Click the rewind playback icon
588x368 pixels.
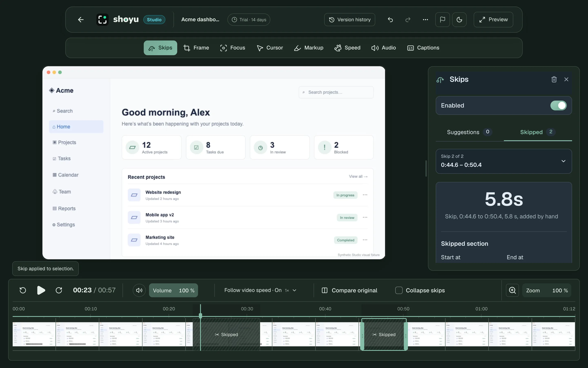[23, 290]
